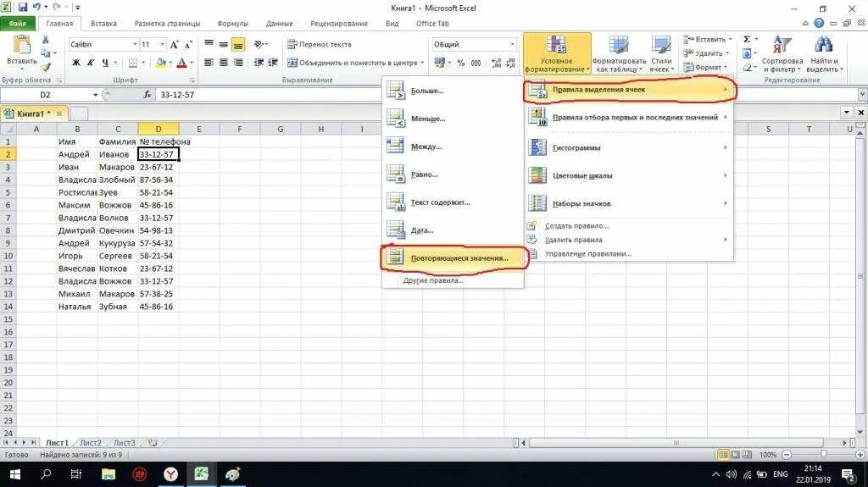
Task: Expand Правила выделения ячеек submenu
Action: coord(629,90)
